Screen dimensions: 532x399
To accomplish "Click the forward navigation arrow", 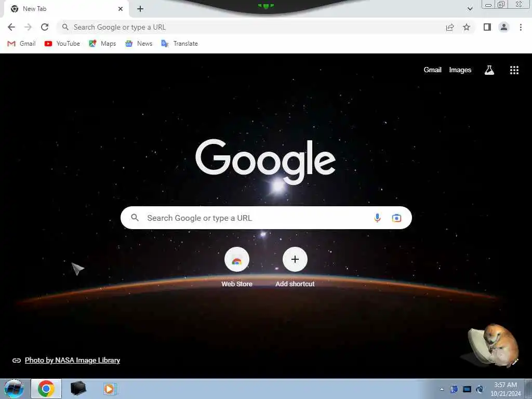I will click(x=28, y=27).
